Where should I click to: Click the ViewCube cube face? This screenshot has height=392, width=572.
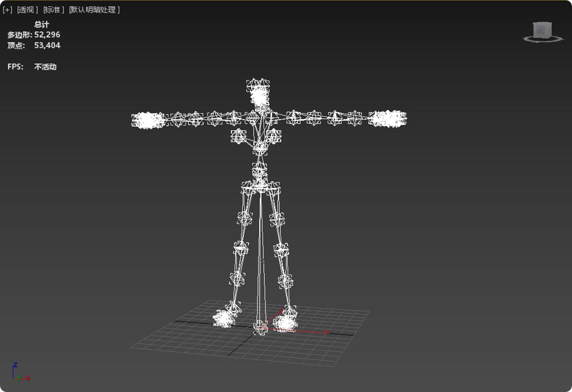click(542, 30)
